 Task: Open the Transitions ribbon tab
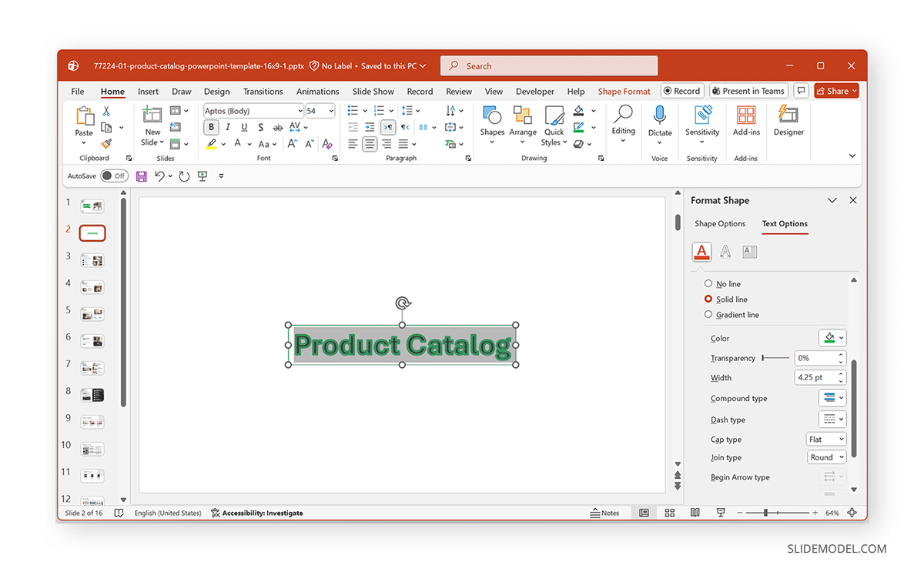click(263, 92)
